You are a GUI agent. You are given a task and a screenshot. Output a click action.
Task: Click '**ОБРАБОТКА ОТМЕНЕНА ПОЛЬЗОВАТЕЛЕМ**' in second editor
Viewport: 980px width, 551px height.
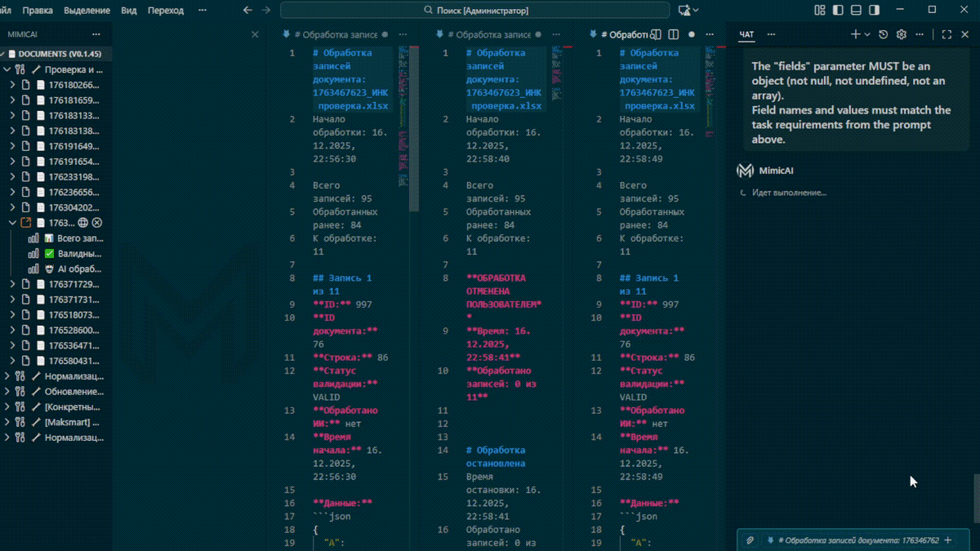(504, 298)
